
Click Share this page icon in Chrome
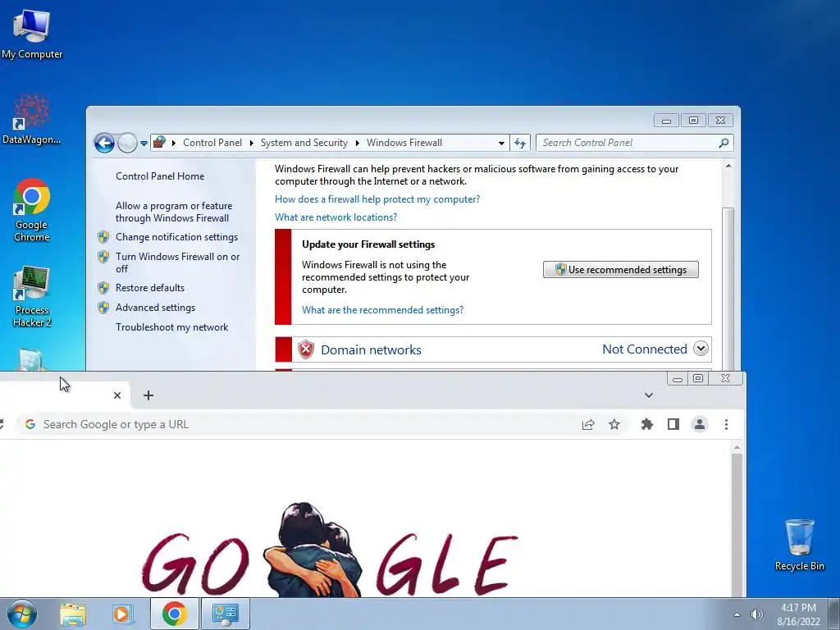(x=588, y=424)
